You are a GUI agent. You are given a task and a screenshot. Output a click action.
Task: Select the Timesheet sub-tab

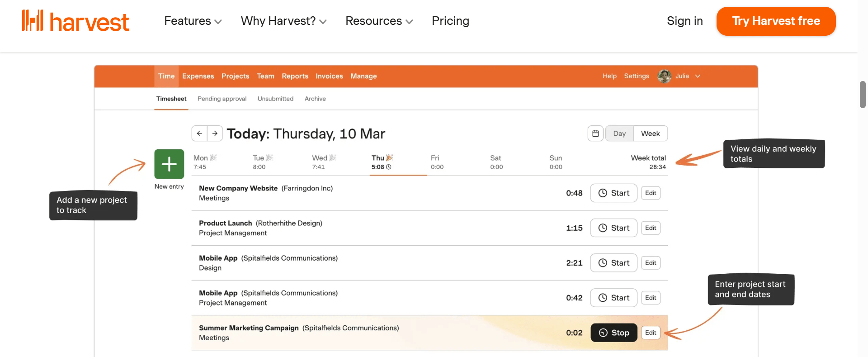pyautogui.click(x=171, y=99)
